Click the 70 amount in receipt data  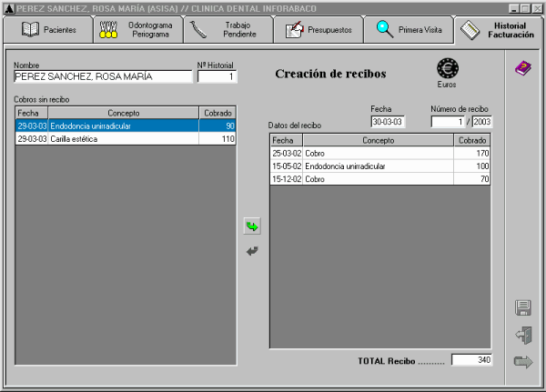pos(485,179)
